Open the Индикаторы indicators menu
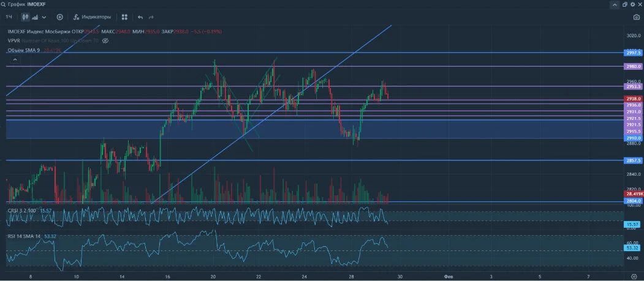The image size is (644, 281). tap(92, 17)
